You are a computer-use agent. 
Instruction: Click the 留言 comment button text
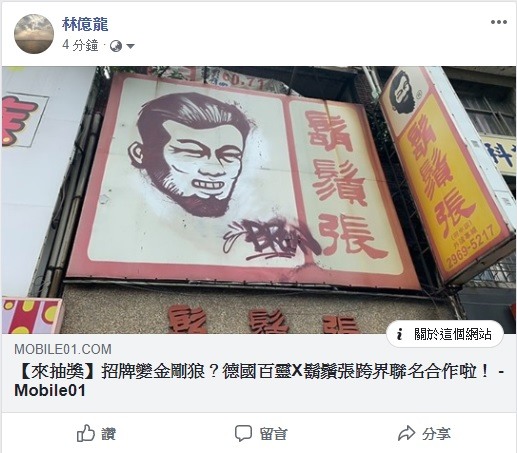(x=273, y=434)
